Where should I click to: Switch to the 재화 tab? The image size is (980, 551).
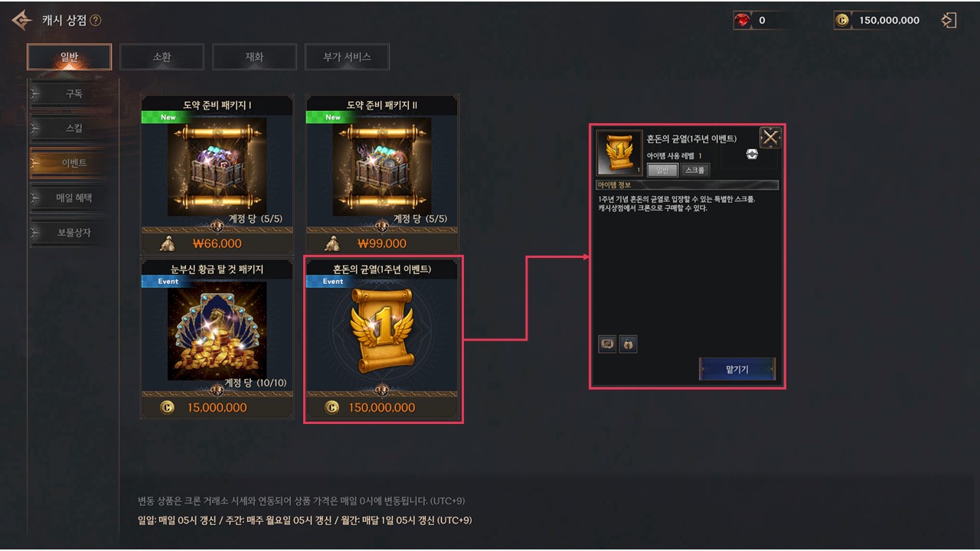(254, 57)
